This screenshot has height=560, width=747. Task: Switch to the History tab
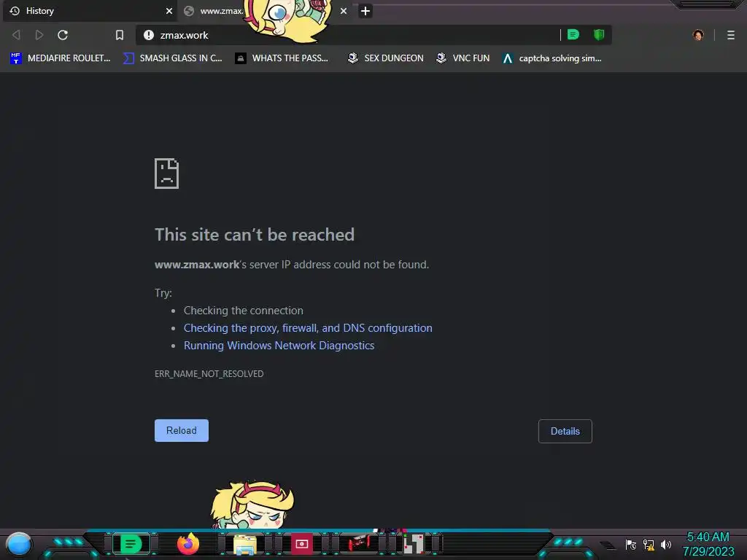[90, 10]
